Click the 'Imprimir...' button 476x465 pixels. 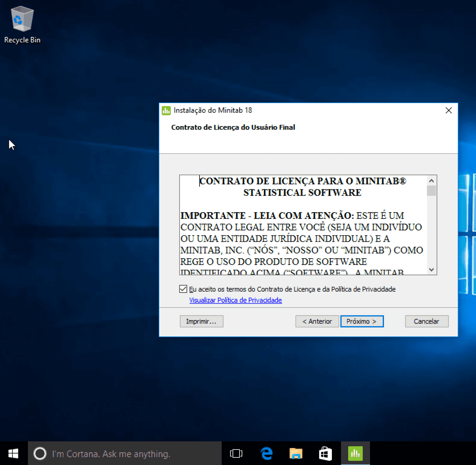point(202,321)
